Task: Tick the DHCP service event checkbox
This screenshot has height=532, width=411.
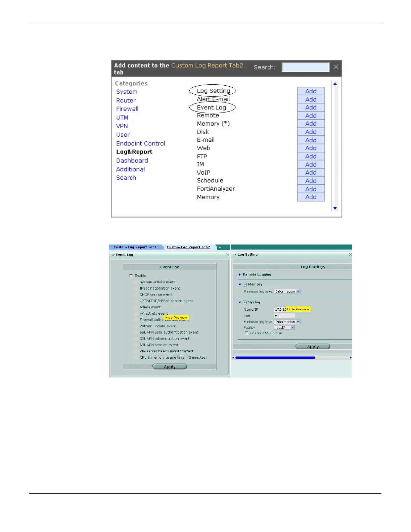Action: tap(136, 295)
